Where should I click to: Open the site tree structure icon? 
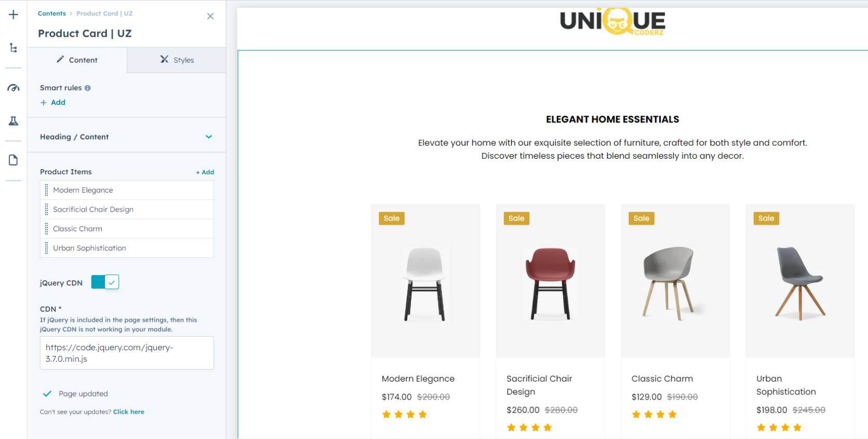click(x=14, y=48)
